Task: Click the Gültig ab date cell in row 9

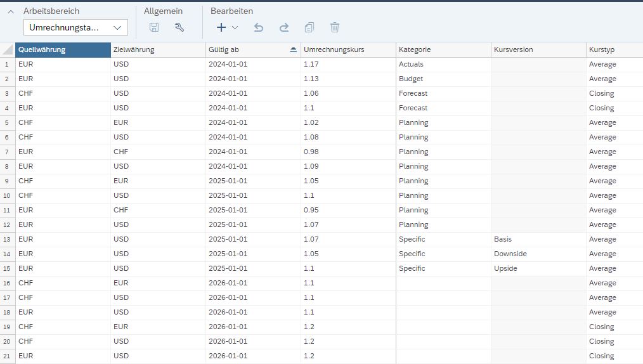Action: tap(253, 181)
